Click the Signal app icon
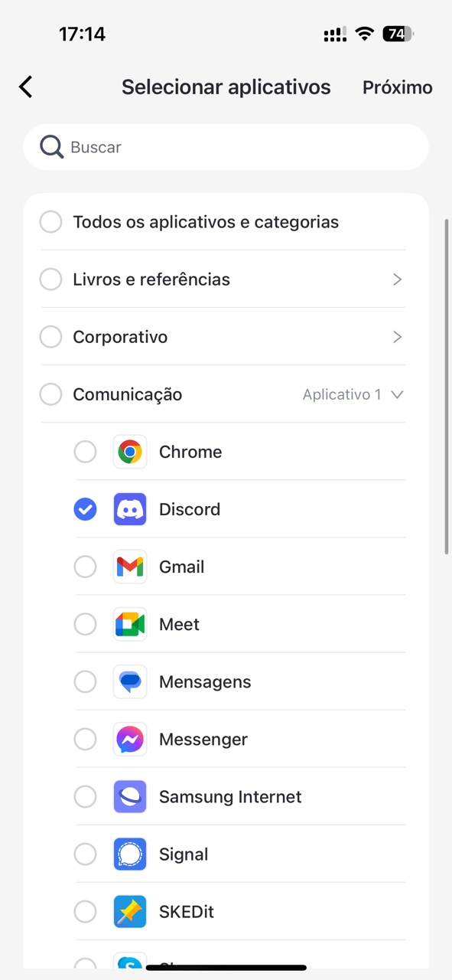 [129, 854]
